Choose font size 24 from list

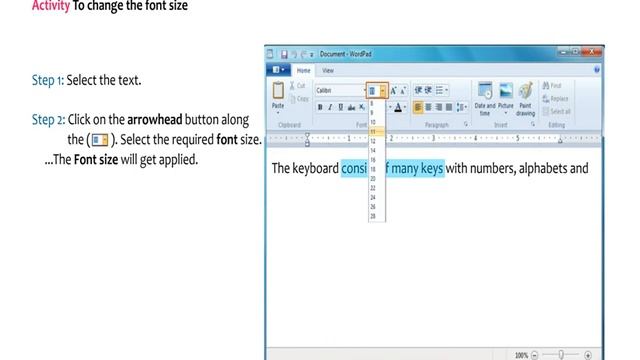pos(376,198)
